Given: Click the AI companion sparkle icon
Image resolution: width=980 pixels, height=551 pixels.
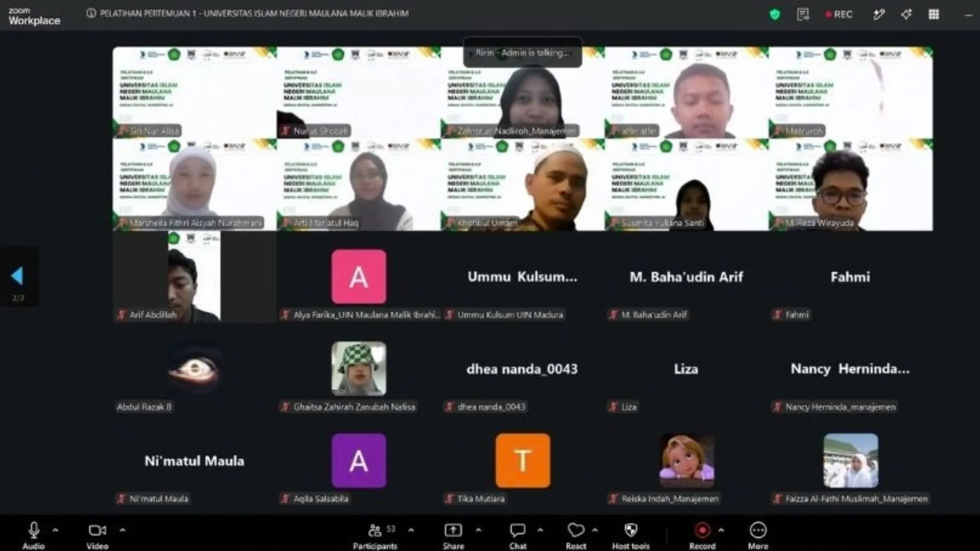Looking at the screenshot, I should [x=906, y=14].
